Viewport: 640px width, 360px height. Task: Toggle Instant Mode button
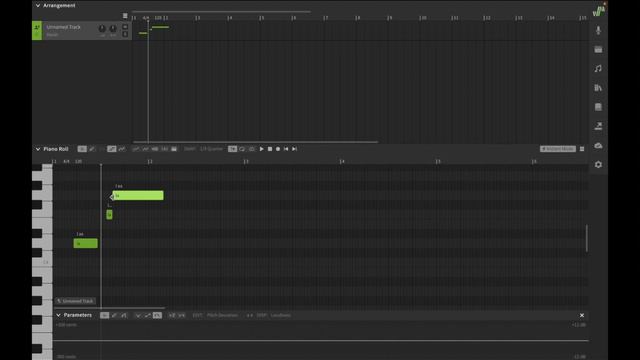tap(558, 149)
